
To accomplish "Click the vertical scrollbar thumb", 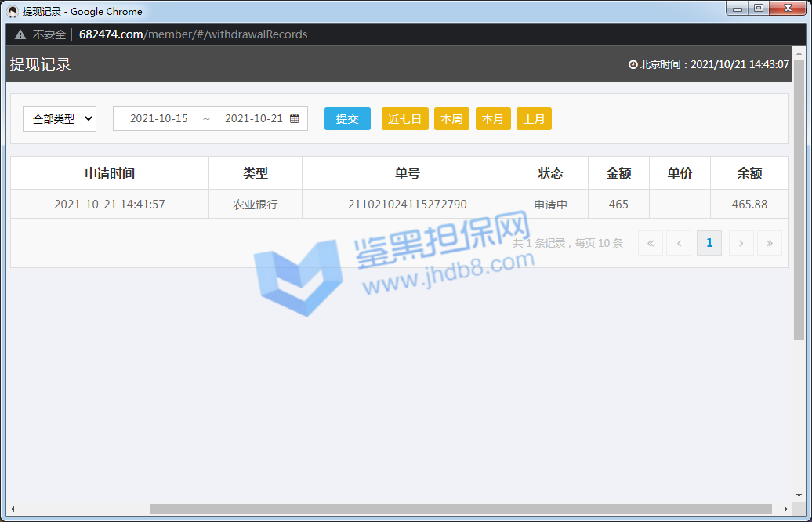I will pos(799,196).
